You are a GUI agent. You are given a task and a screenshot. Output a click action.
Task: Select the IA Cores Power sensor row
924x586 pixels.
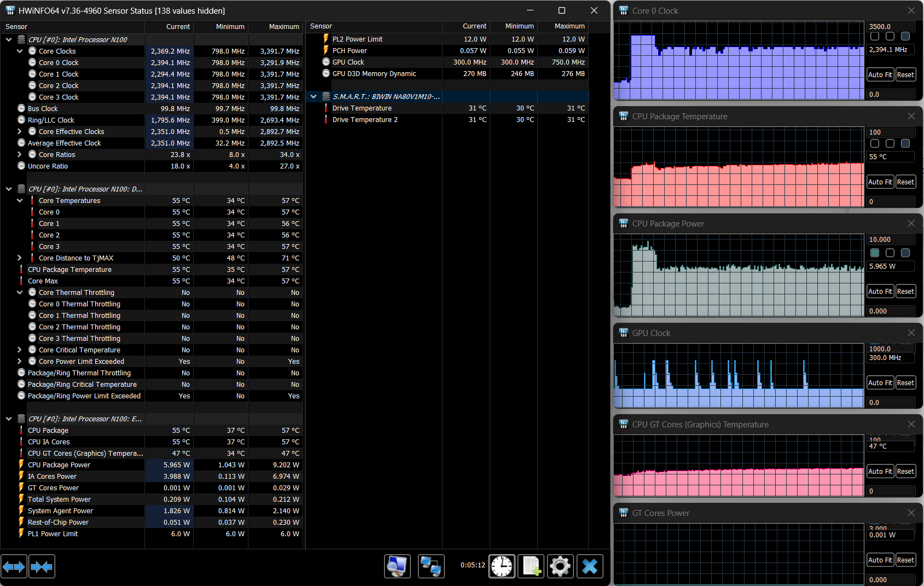click(52, 477)
